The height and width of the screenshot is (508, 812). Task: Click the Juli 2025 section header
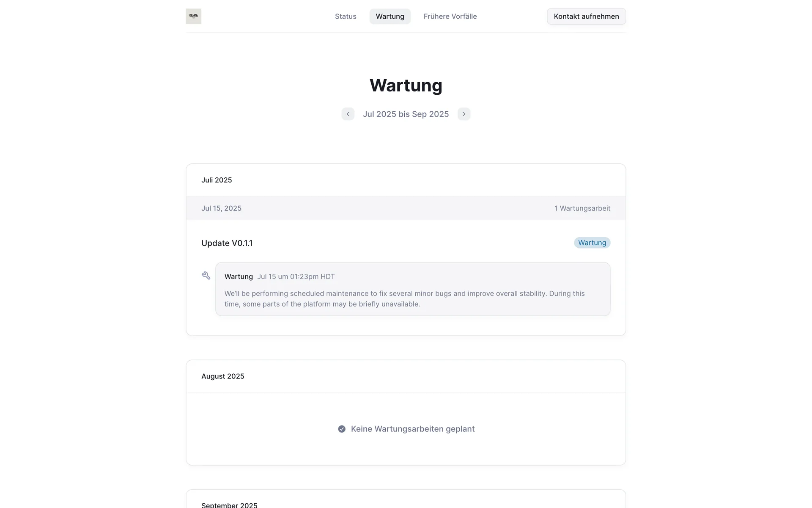click(217, 180)
